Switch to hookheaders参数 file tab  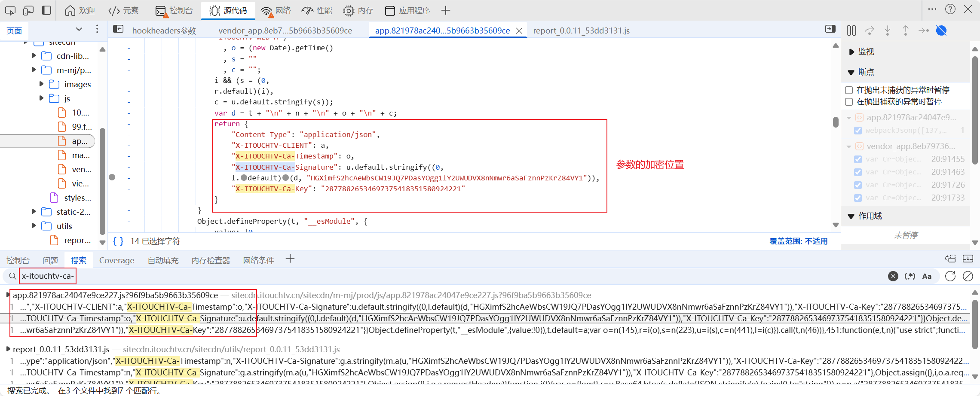click(x=164, y=30)
